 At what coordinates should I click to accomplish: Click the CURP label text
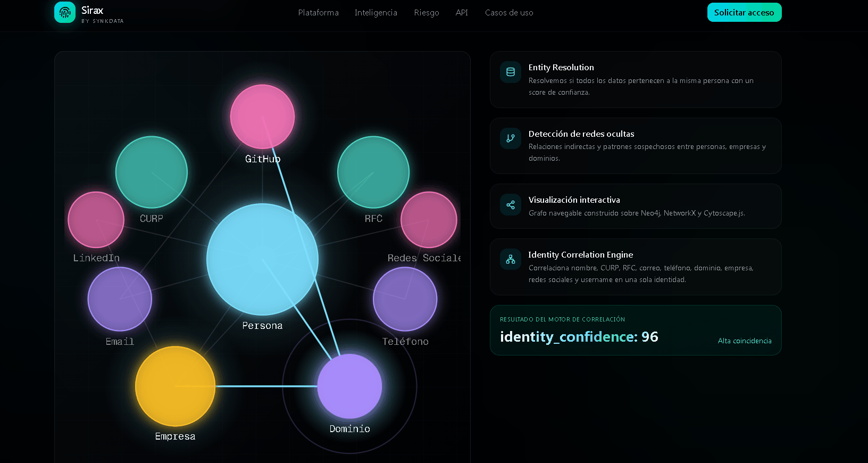point(152,219)
